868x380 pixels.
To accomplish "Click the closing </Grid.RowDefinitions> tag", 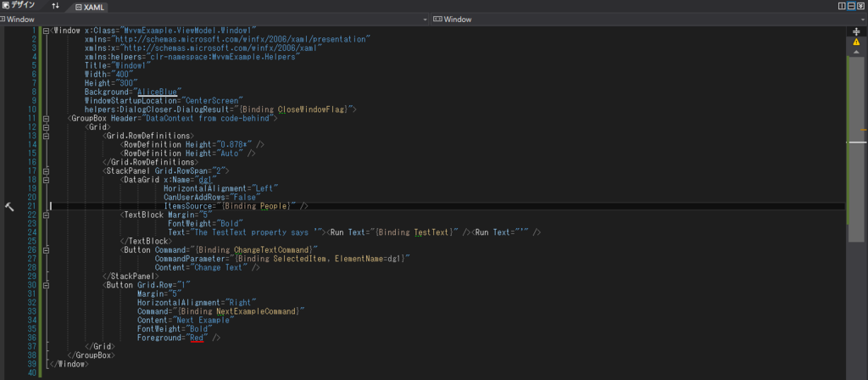I will point(151,162).
